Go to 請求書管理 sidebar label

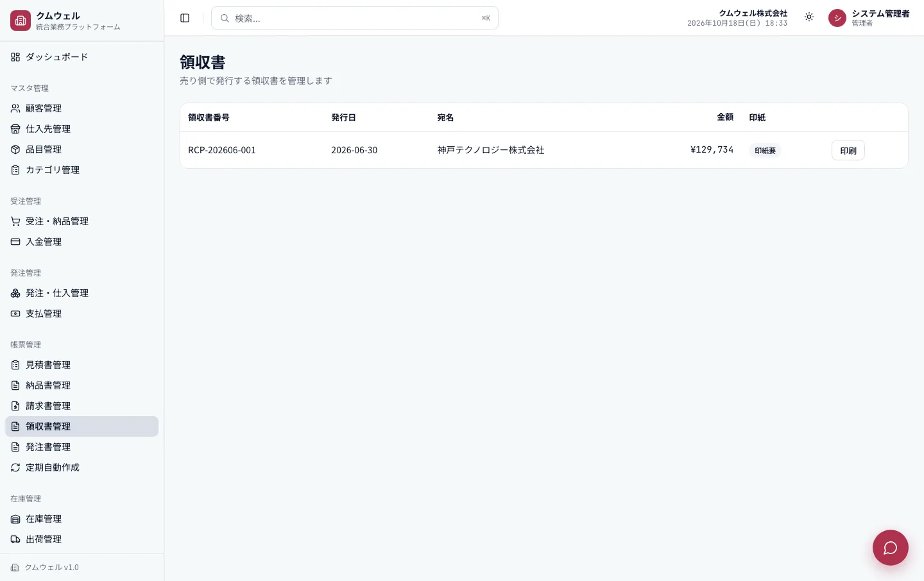(x=48, y=406)
